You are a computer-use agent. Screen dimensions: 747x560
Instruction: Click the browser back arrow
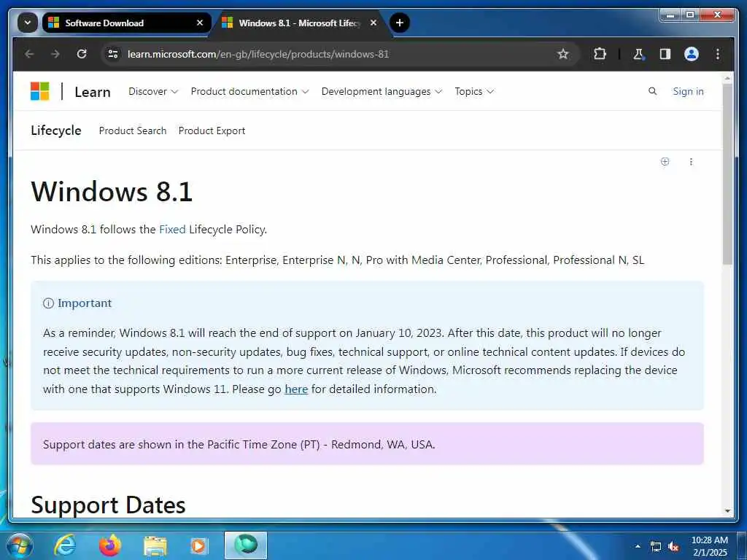pos(29,54)
